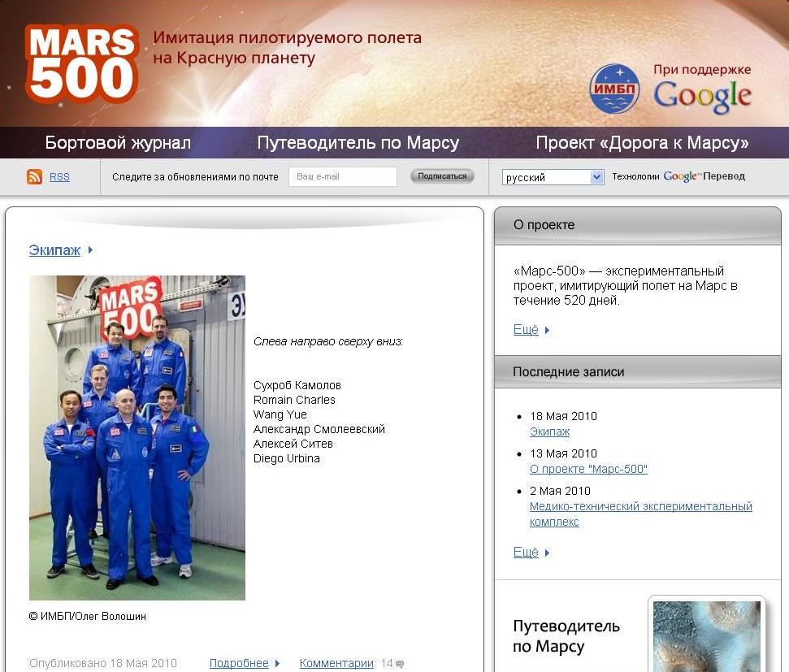Click the crew photo thumbnail

[137, 438]
